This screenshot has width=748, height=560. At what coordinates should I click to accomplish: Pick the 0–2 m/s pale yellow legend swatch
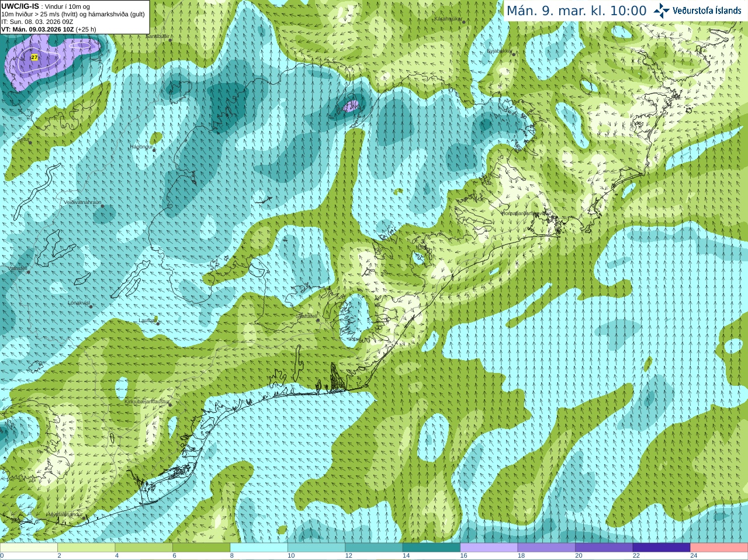click(29, 548)
